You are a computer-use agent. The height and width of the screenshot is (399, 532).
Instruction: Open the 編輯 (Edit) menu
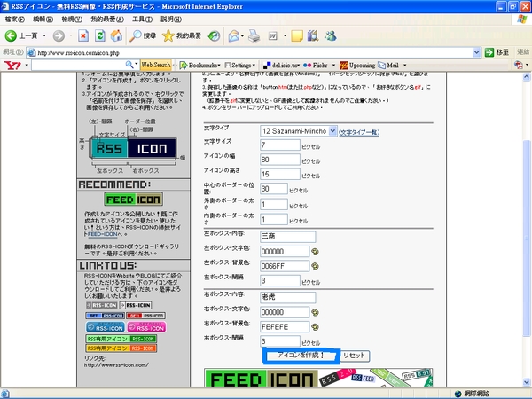(43, 20)
